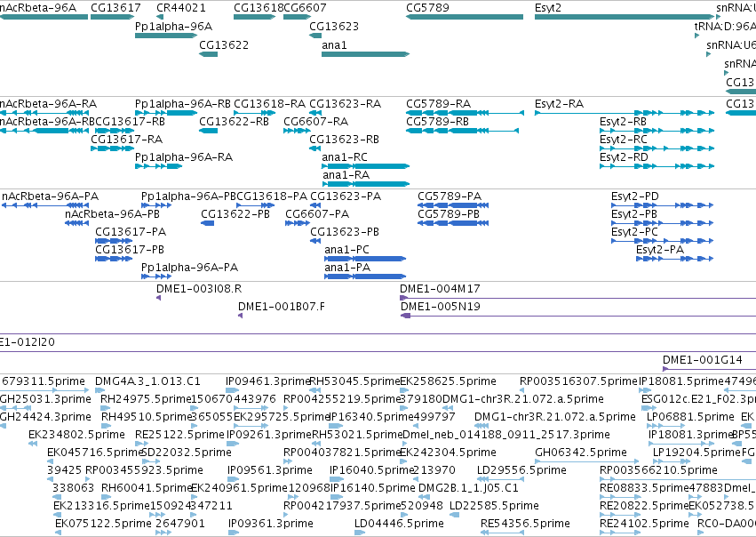The image size is (756, 537).
Task: Select the CG13618-RA transcript label
Action: coord(269,104)
